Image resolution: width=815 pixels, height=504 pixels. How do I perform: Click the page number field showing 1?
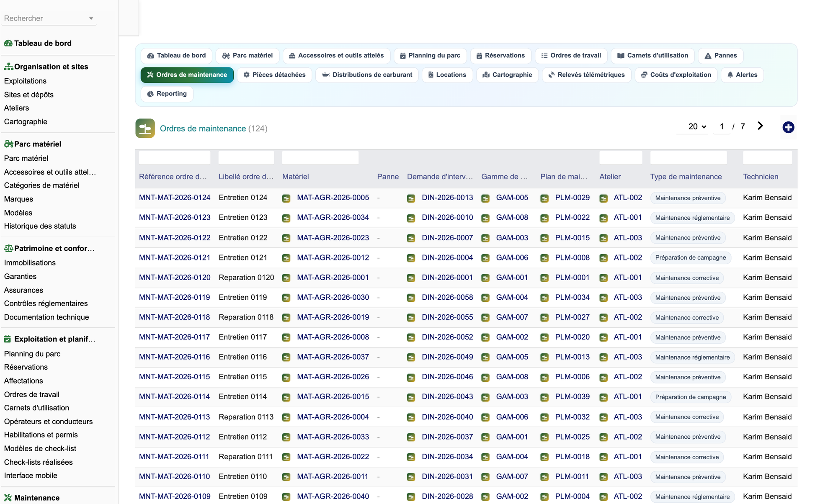point(722,126)
